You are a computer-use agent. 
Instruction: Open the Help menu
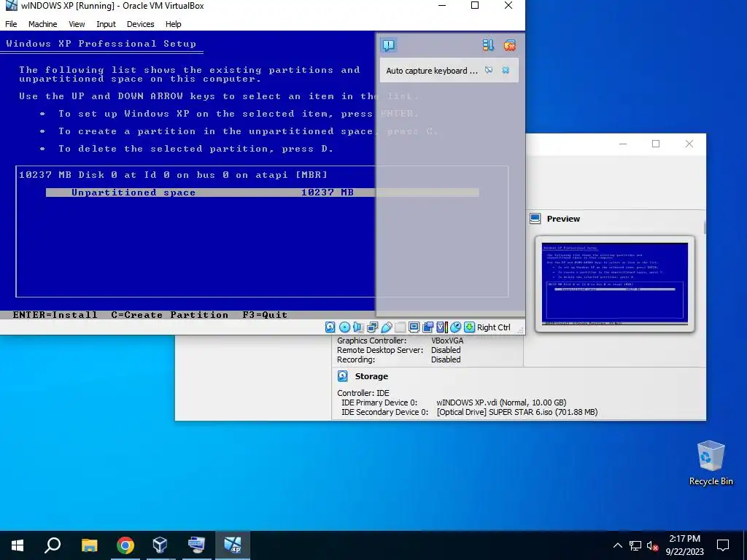click(173, 24)
